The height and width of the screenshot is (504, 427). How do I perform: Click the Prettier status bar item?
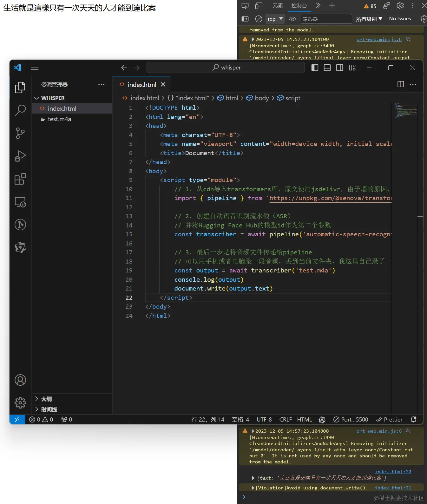pos(389,419)
